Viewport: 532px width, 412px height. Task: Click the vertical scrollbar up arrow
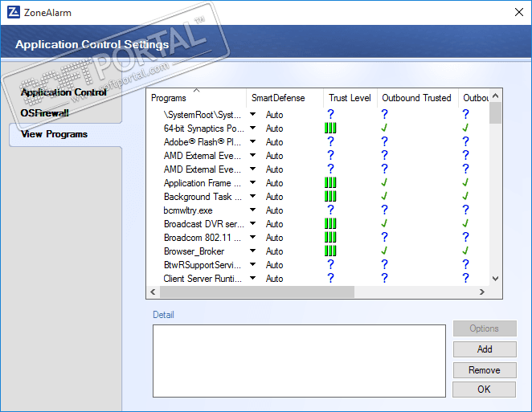coord(495,96)
